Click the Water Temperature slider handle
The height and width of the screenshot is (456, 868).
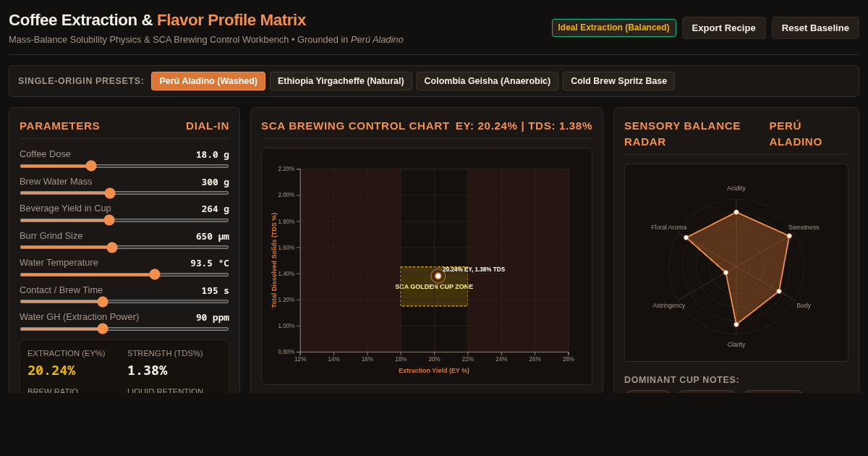tap(155, 274)
